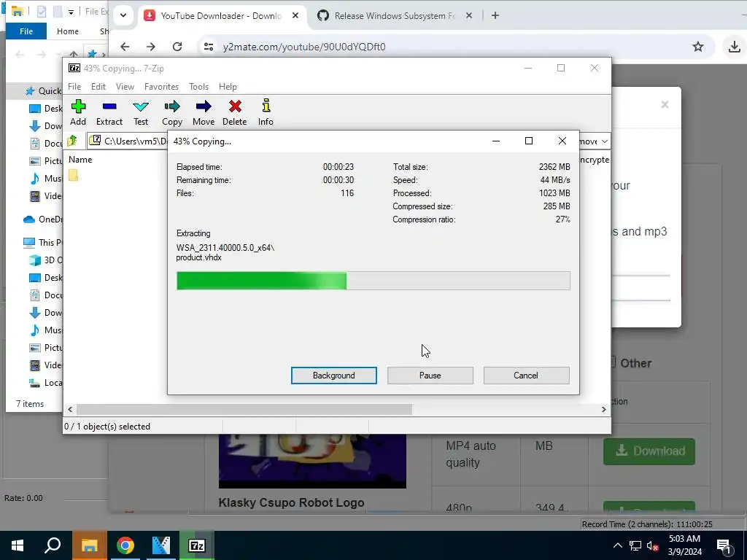This screenshot has width=747, height=560.
Task: Click the green Download button for MP4 auto quality
Action: tap(649, 451)
